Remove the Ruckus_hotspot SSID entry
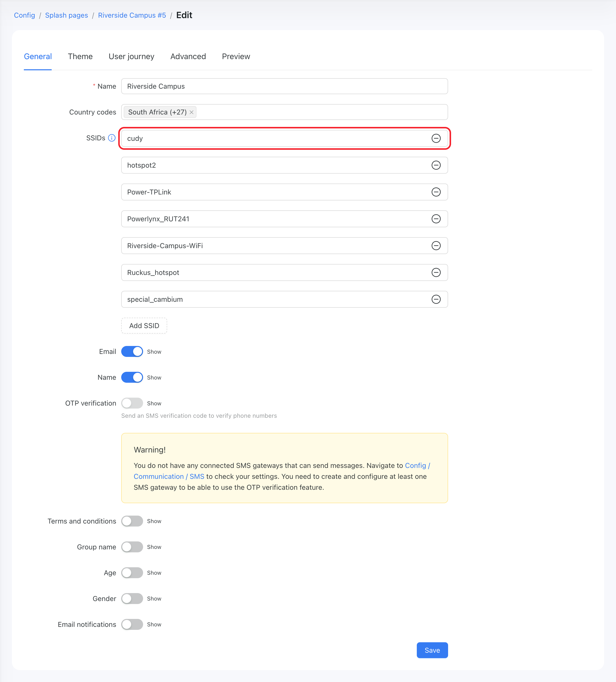616x682 pixels. 436,272
